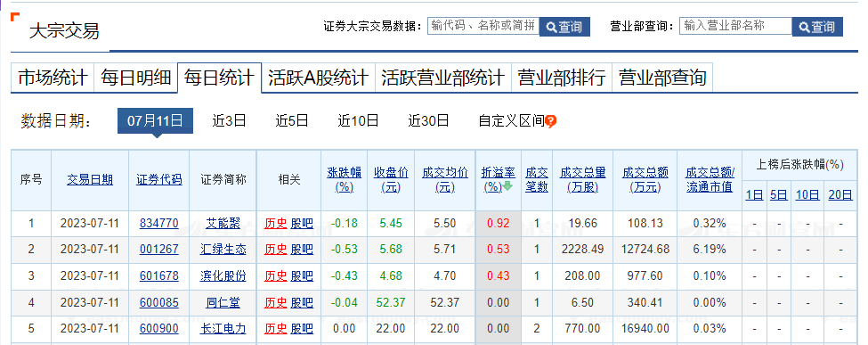This screenshot has width=868, height=345.
Task: Click 查询 button for 营业部查询
Action: point(817,26)
